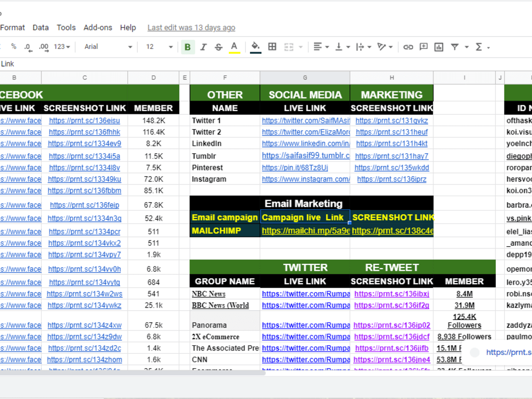
Task: Select column G header
Action: pos(305,78)
